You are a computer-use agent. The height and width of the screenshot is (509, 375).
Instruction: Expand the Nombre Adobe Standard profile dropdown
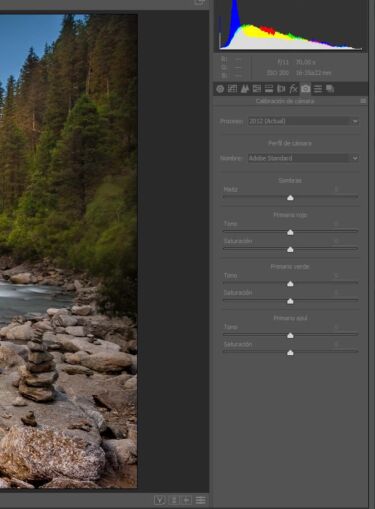tap(303, 158)
